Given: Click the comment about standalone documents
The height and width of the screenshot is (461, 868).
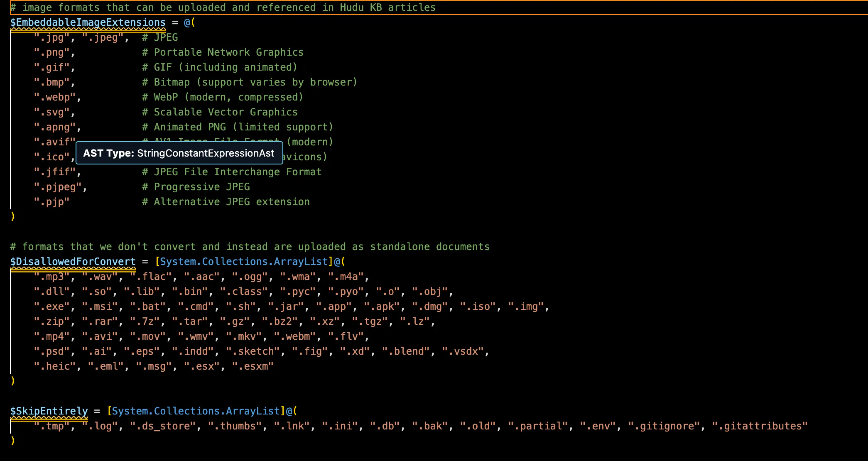Looking at the screenshot, I should [x=250, y=247].
